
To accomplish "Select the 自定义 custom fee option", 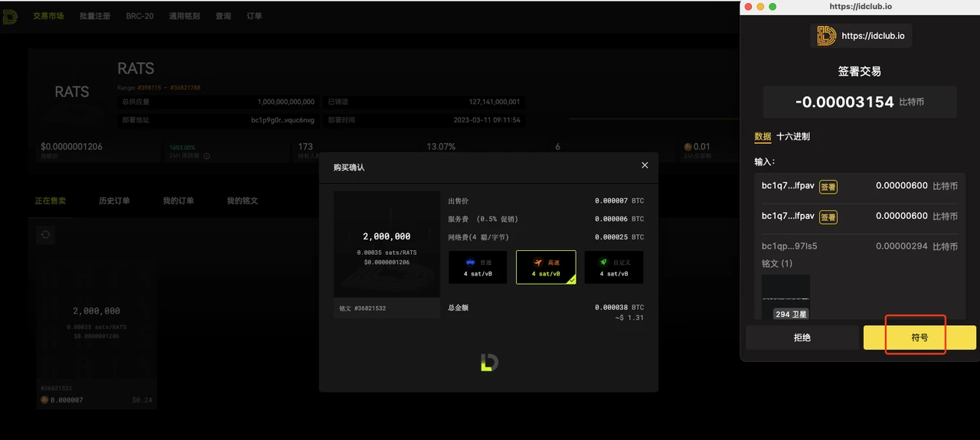I will (x=613, y=267).
